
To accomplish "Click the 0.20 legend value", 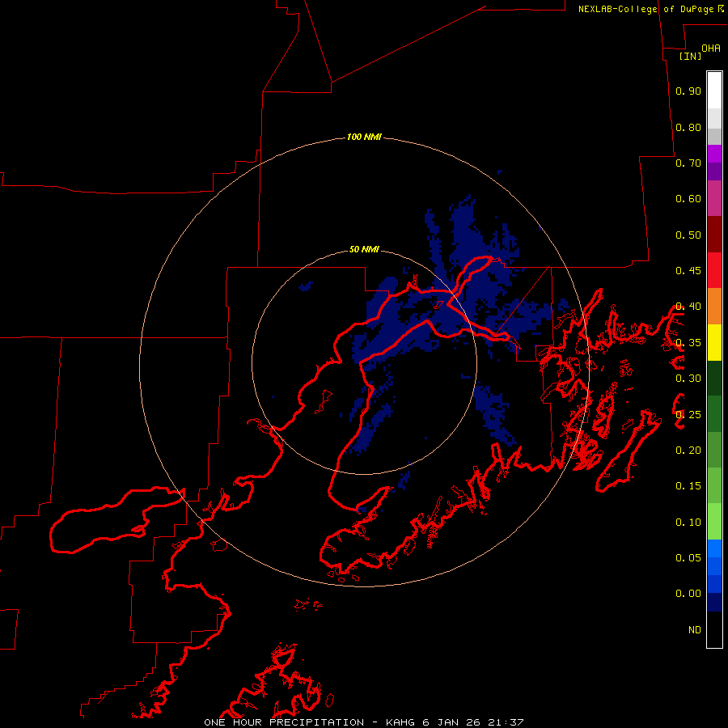I will pyautogui.click(x=688, y=451).
